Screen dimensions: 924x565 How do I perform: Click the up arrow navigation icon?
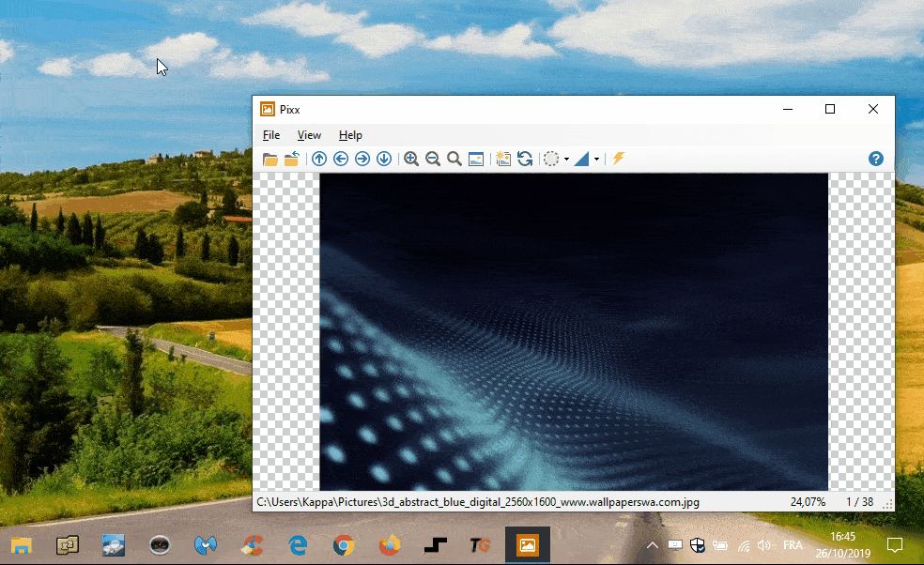click(319, 159)
